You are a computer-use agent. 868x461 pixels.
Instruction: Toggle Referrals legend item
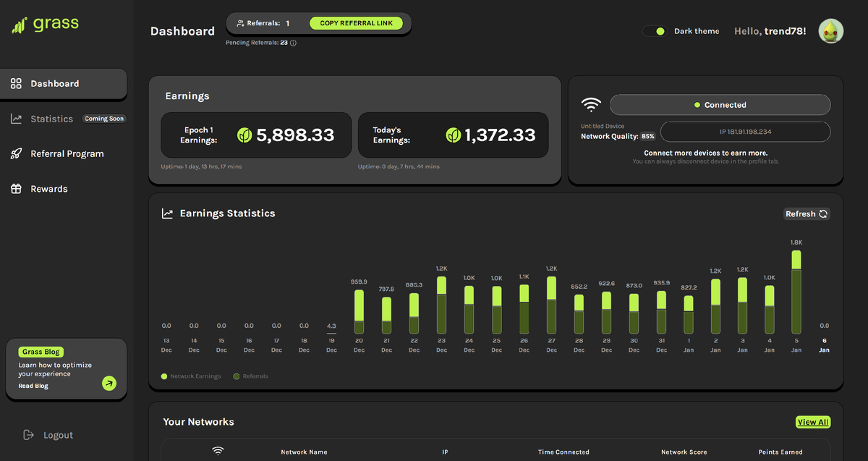250,376
